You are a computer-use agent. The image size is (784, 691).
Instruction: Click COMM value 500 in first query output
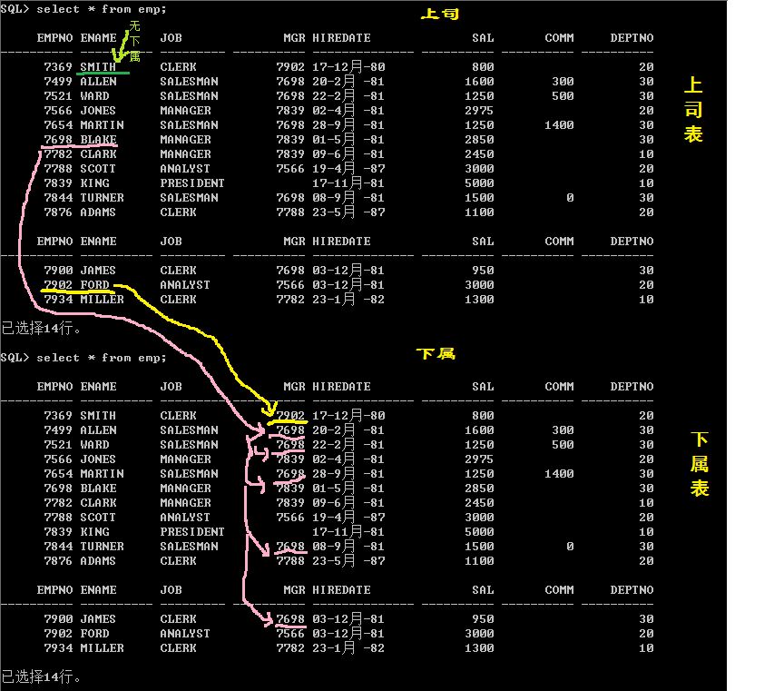(x=563, y=95)
